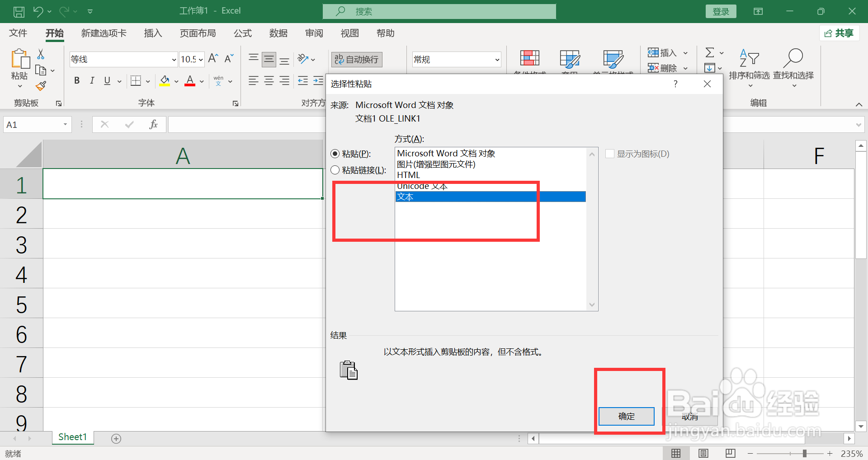
Task: Collapse the ribbon with chevron
Action: (x=859, y=104)
